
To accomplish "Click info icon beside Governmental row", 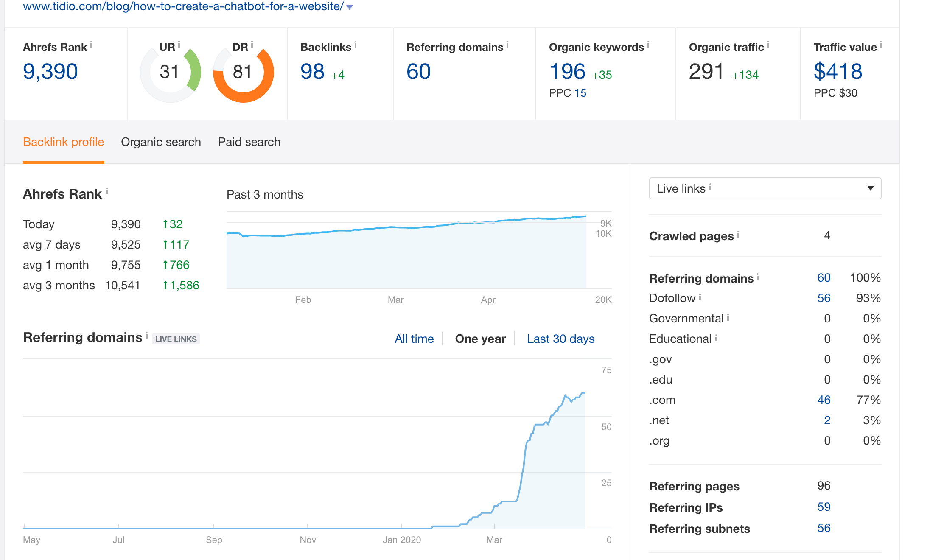I will click(x=728, y=317).
